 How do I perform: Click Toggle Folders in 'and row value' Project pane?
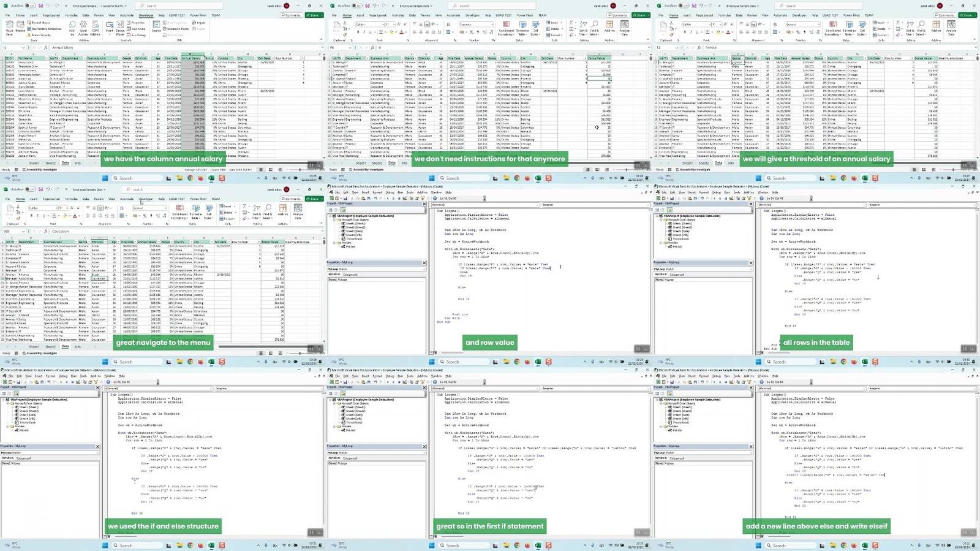point(343,209)
